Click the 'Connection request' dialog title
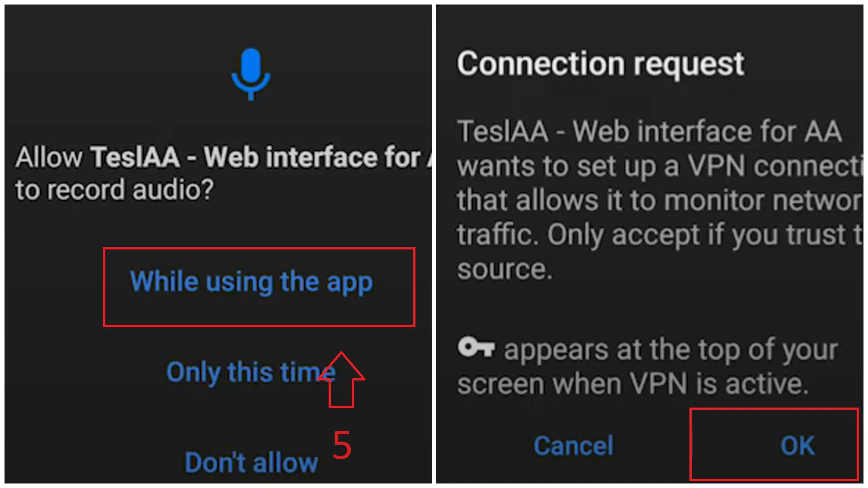The width and height of the screenshot is (868, 488). click(x=600, y=64)
